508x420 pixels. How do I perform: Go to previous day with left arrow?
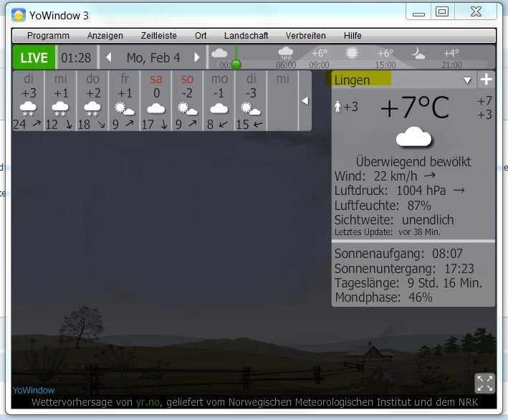click(x=109, y=57)
